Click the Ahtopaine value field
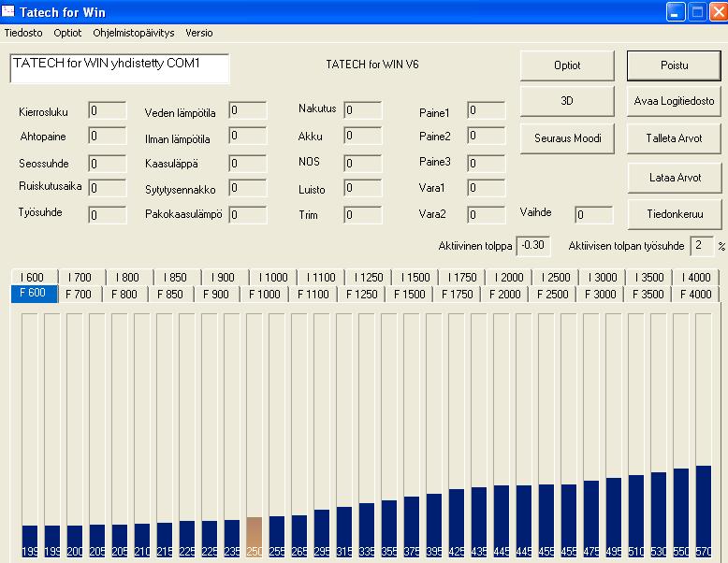This screenshot has width=728, height=563. 108,136
